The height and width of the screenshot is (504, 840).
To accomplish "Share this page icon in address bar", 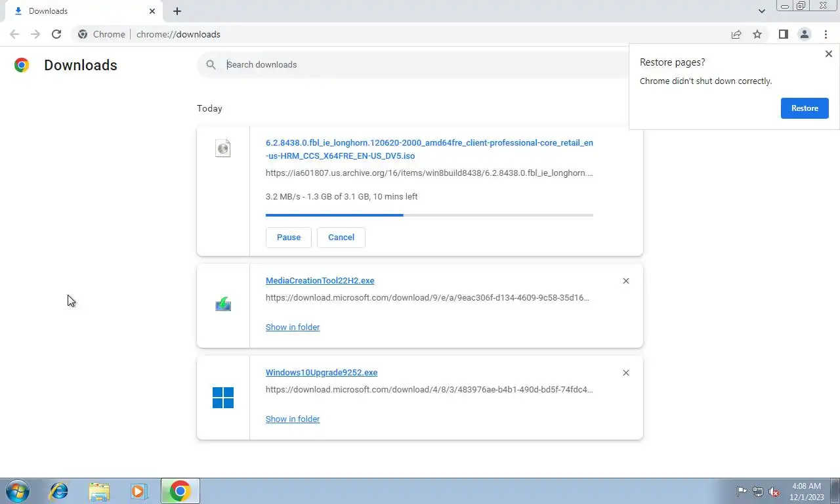I will point(736,34).
